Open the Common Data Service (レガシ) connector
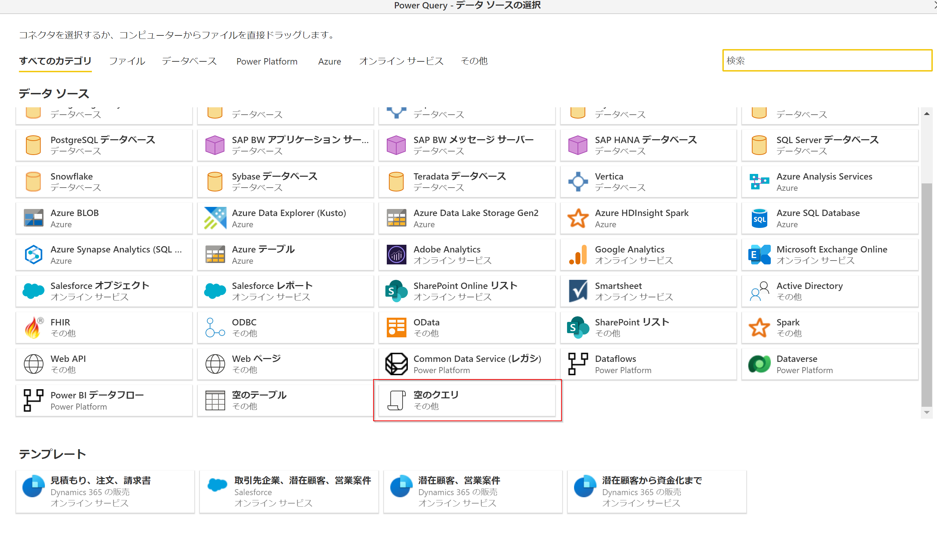 (x=466, y=364)
